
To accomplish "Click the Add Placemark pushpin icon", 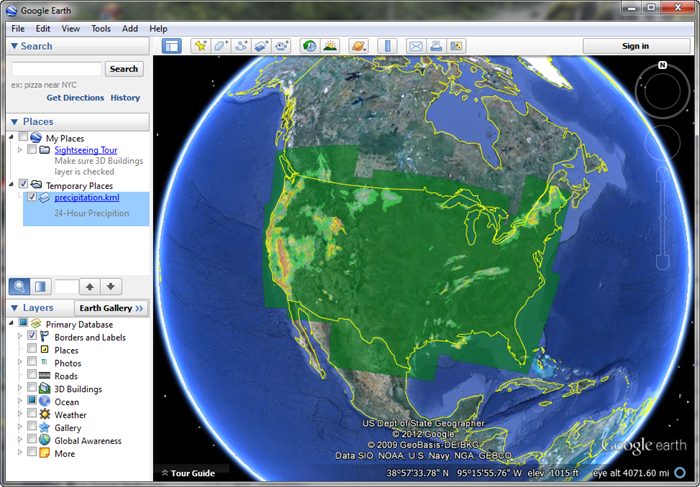I will click(199, 46).
